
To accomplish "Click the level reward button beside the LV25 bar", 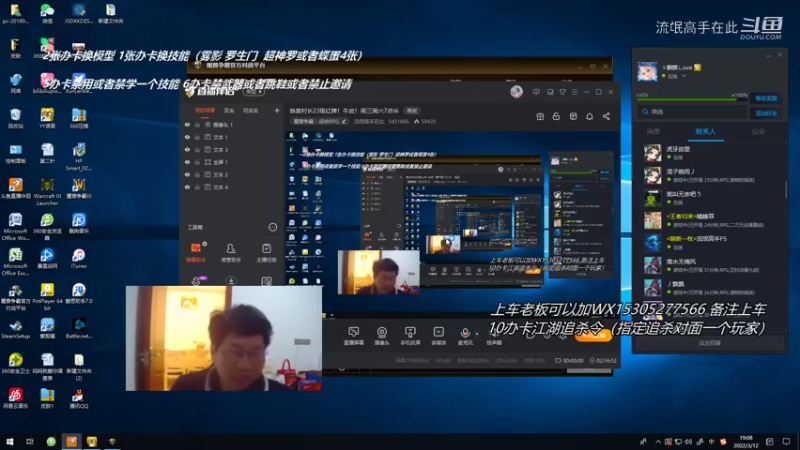I will click(x=766, y=98).
